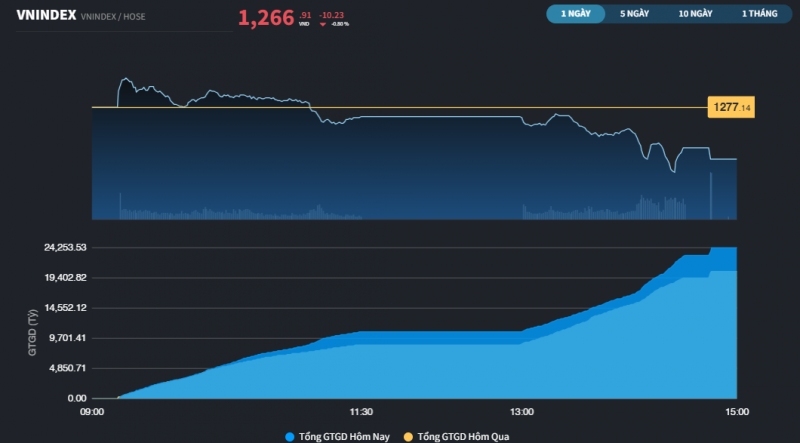Switch to the 5 NGÀY tab
The height and width of the screenshot is (443, 800).
pyautogui.click(x=635, y=14)
